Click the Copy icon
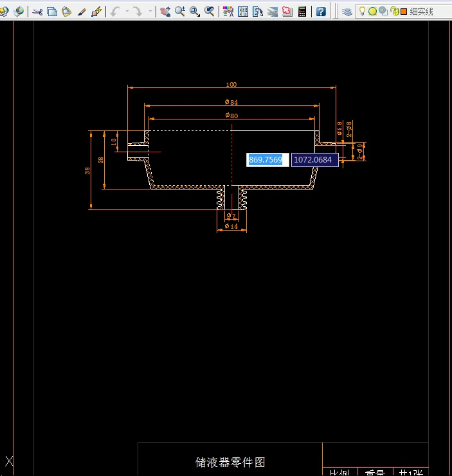The height and width of the screenshot is (476, 452). pos(52,12)
